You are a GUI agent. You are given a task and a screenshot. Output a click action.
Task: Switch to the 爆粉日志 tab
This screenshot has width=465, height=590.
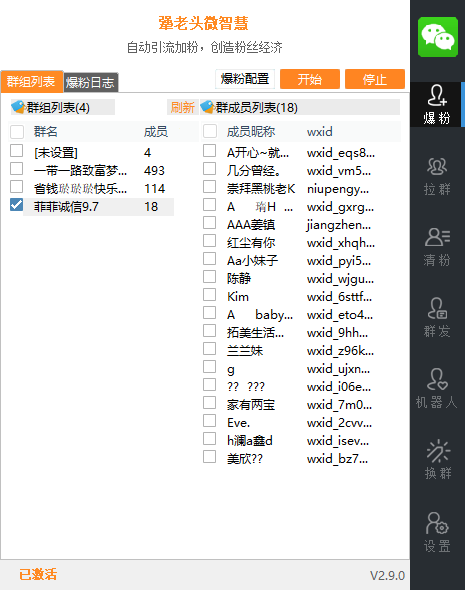tap(90, 82)
